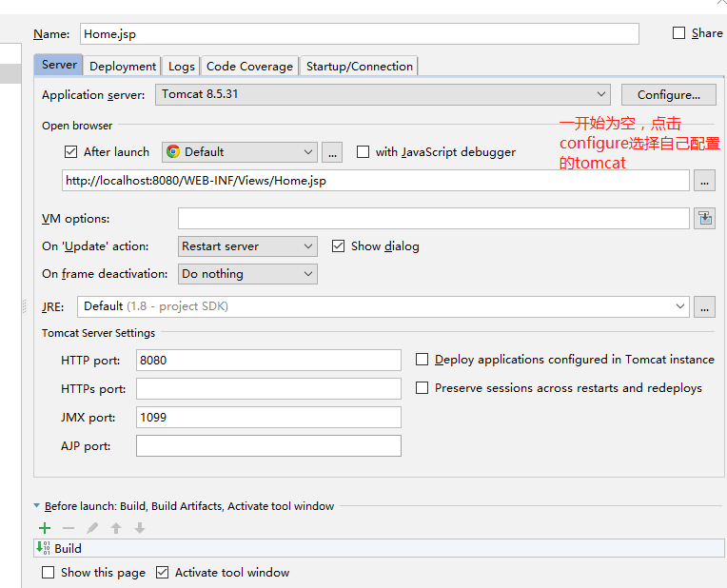This screenshot has height=588, width=727.
Task: Click the pencil edit task icon
Action: pos(92,528)
